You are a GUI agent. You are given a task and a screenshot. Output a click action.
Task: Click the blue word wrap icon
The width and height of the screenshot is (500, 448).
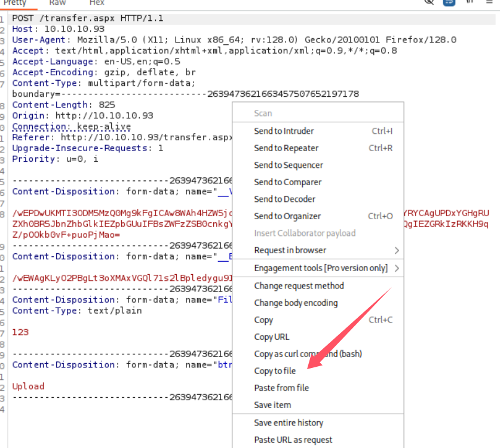(449, 2)
